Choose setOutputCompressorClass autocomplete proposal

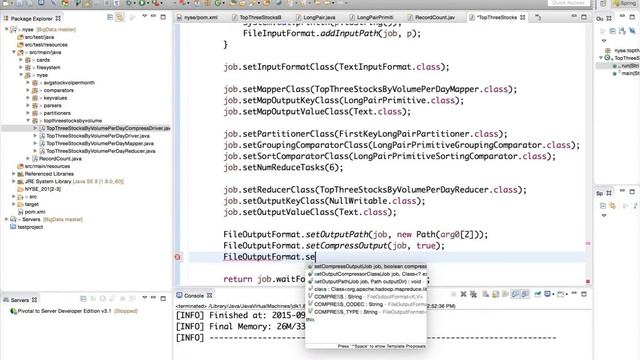click(367, 274)
